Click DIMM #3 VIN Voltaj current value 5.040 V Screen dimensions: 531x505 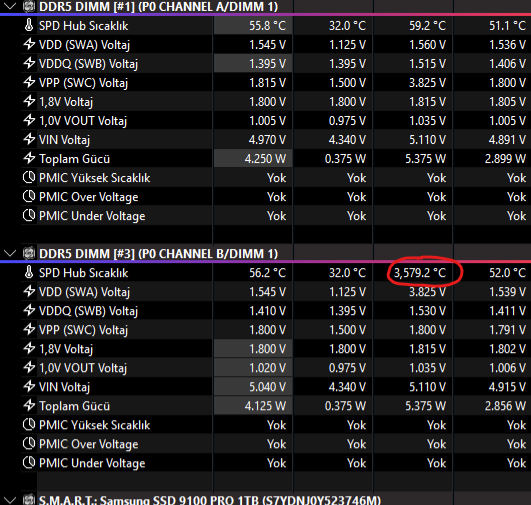(x=267, y=387)
